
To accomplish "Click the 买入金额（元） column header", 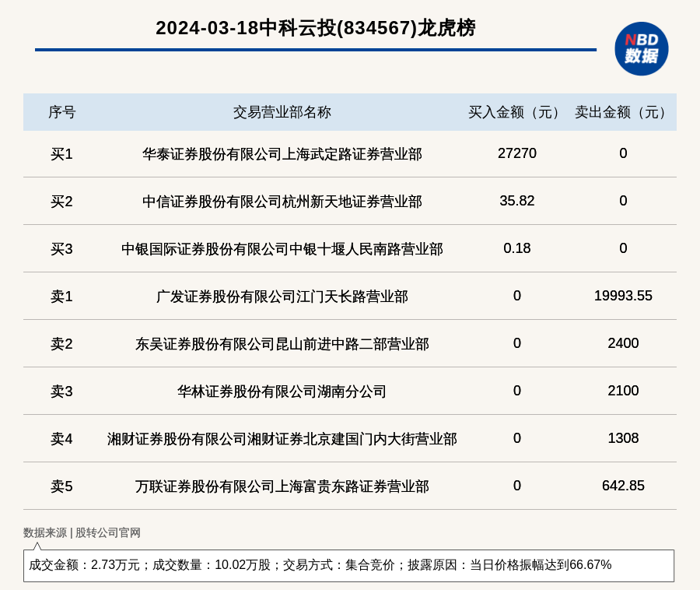I will click(x=516, y=112).
